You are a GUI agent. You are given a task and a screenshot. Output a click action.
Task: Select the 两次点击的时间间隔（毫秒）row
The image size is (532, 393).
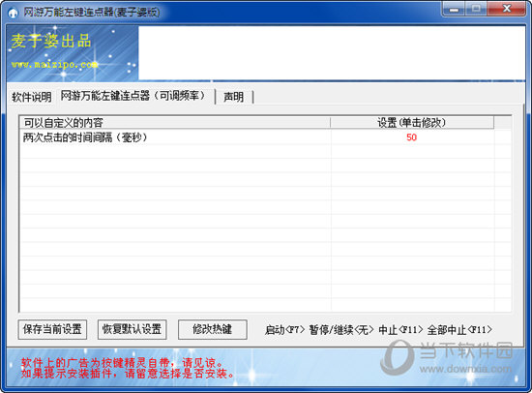[265, 137]
